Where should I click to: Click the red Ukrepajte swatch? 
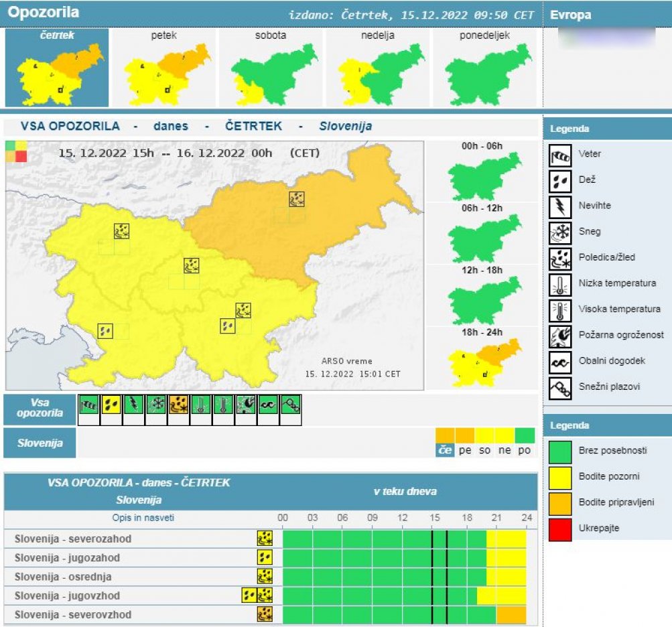559,530
